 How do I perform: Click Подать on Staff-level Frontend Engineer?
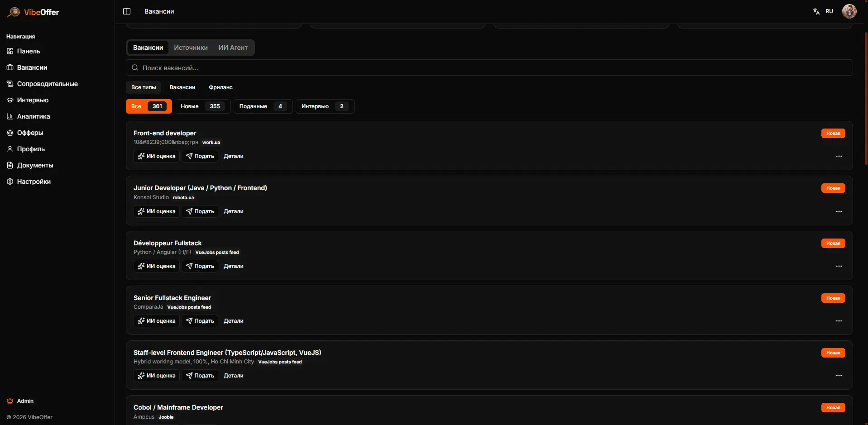(200, 376)
